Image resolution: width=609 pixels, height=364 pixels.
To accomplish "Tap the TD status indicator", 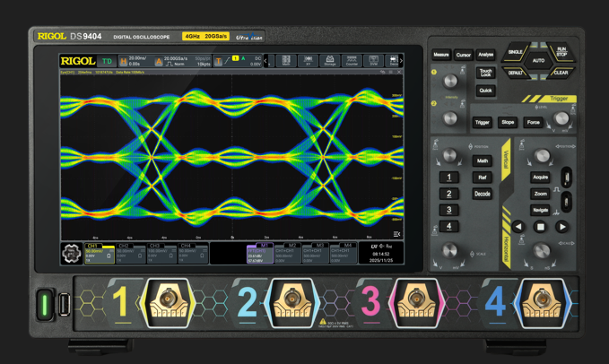I will (x=107, y=61).
